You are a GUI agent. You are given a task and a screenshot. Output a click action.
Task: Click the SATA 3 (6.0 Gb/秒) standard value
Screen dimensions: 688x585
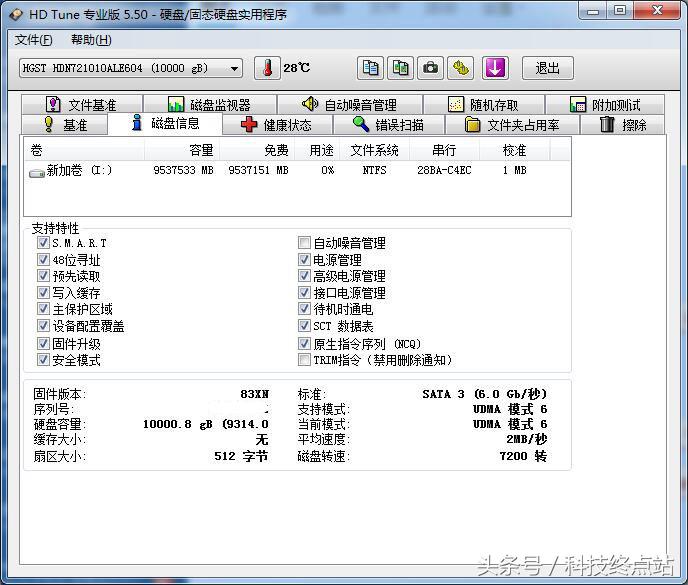point(485,394)
